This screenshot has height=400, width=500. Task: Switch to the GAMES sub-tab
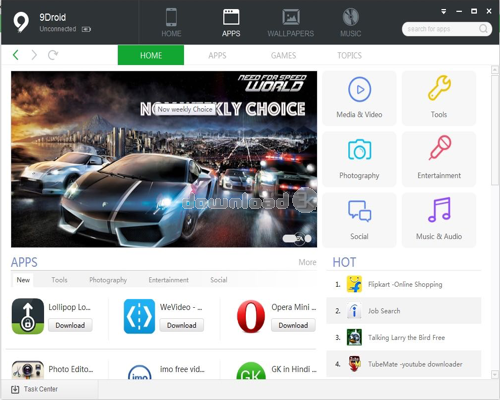[x=283, y=55]
